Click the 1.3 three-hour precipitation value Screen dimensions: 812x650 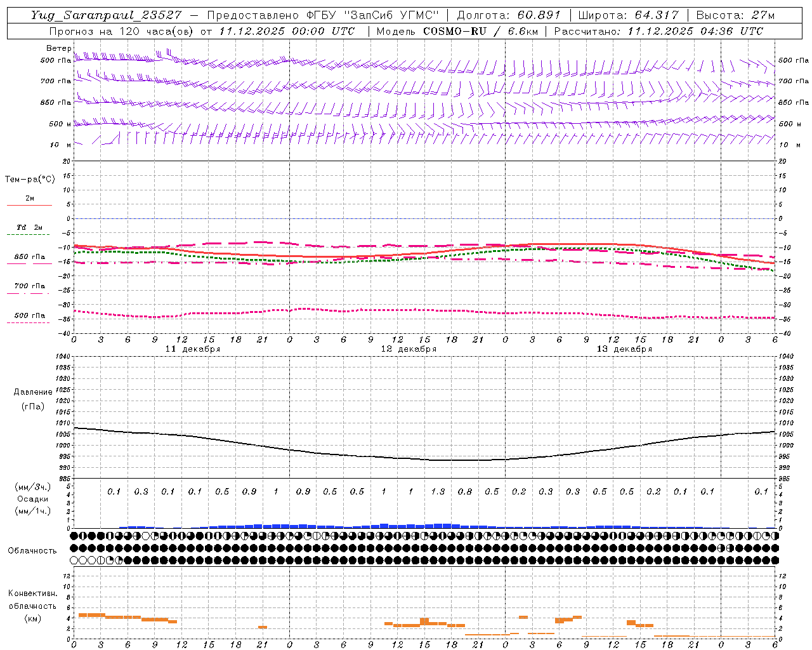438,491
